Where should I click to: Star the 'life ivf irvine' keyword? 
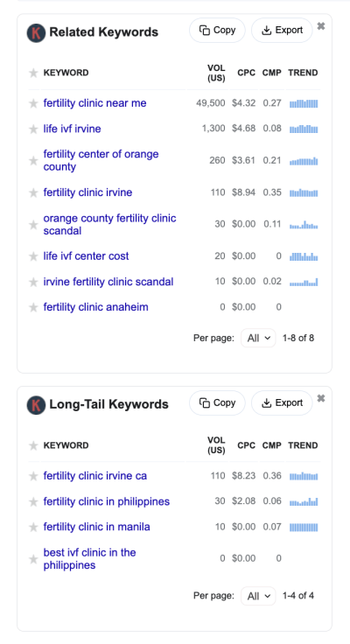[33, 129]
